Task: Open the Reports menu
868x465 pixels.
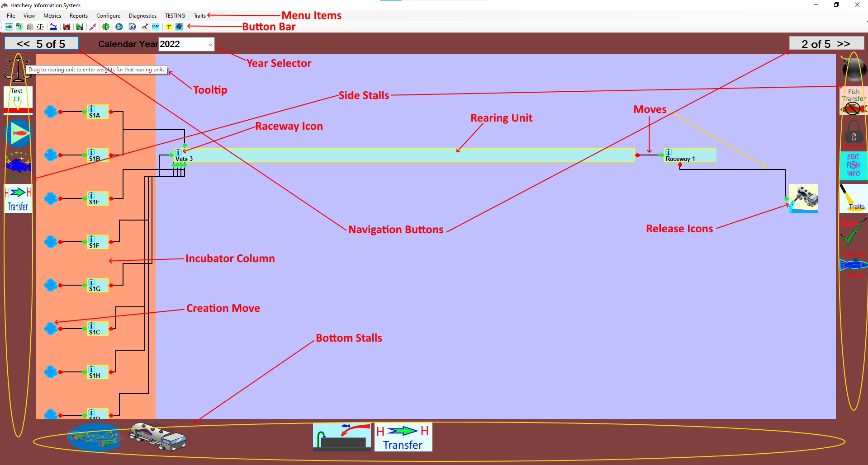Action: tap(79, 16)
